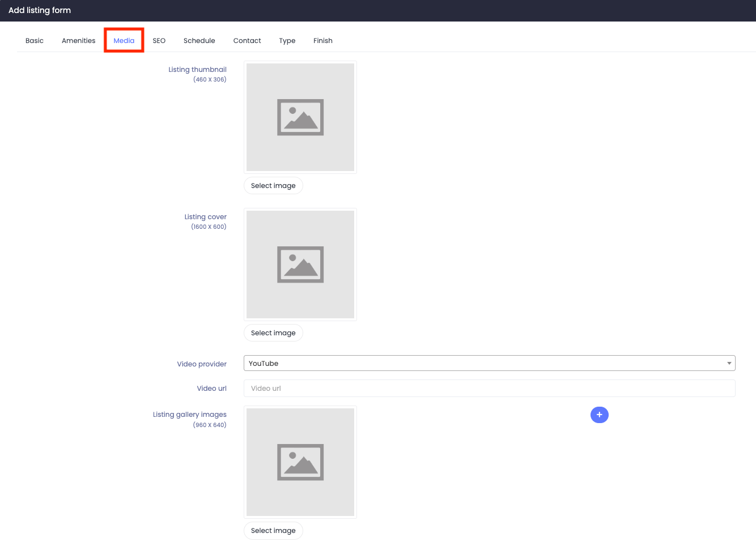Open the Schedule tab

coord(199,41)
